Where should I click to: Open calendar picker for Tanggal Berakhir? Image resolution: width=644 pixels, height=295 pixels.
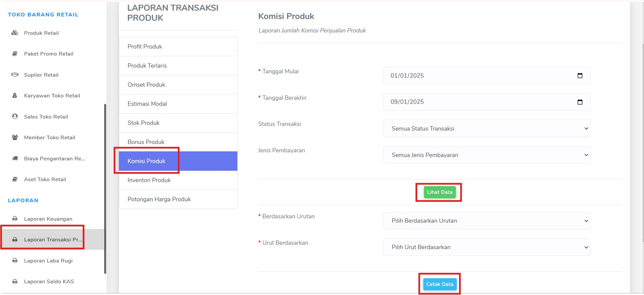pos(580,102)
